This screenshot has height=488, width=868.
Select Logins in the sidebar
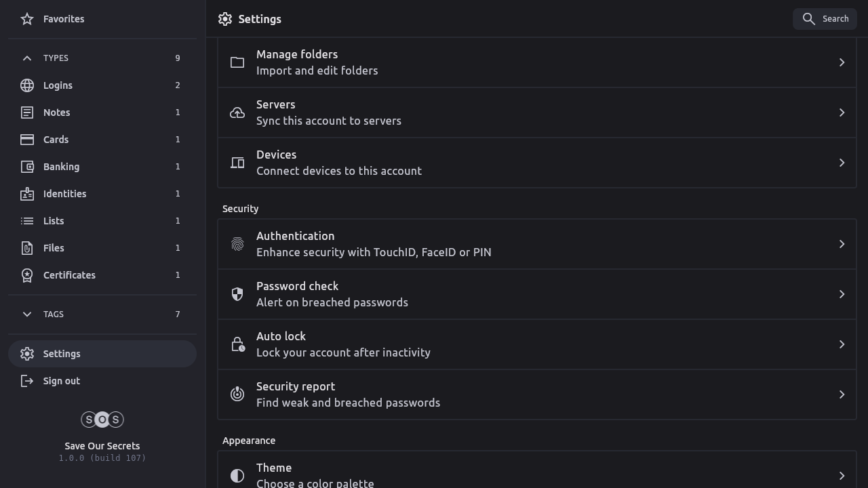point(58,85)
